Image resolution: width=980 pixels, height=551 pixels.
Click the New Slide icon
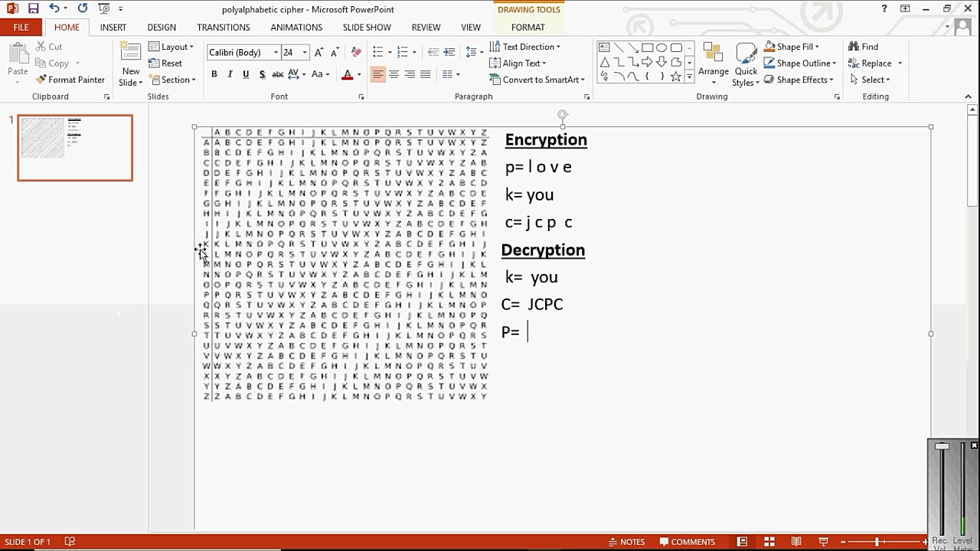pos(131,54)
